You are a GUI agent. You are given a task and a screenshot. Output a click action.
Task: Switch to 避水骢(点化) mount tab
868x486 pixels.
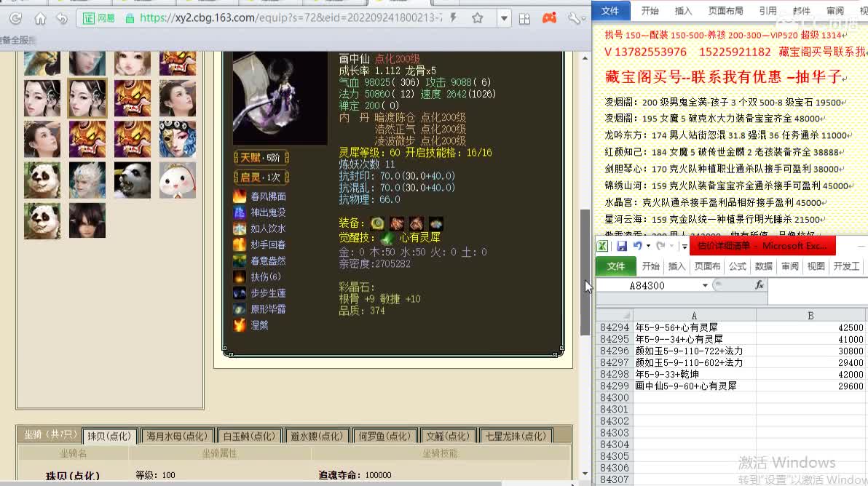pyautogui.click(x=317, y=437)
